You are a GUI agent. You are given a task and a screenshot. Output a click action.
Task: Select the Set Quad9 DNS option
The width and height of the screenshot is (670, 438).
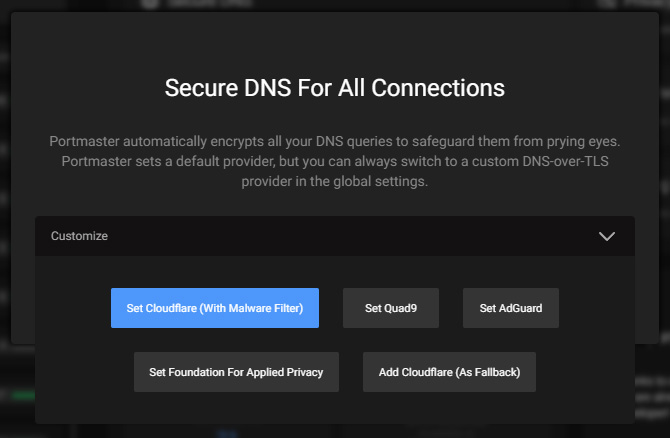[x=391, y=308]
